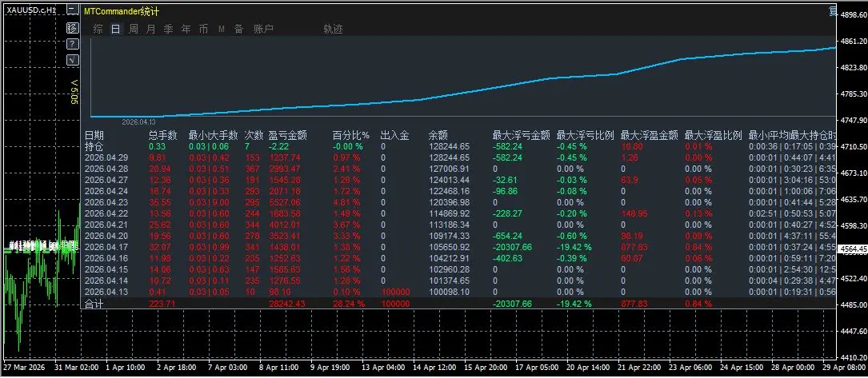
Task: Click the total profit value 28242.43
Action: click(x=285, y=304)
